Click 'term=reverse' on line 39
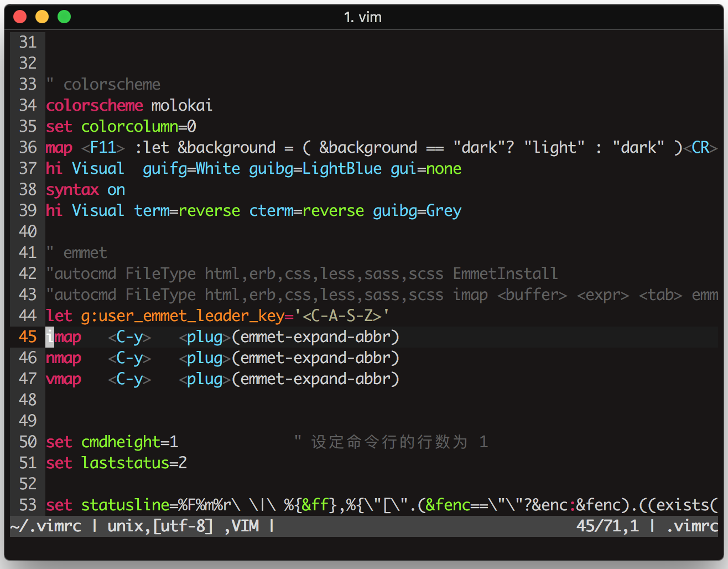The height and width of the screenshot is (569, 728). [187, 210]
